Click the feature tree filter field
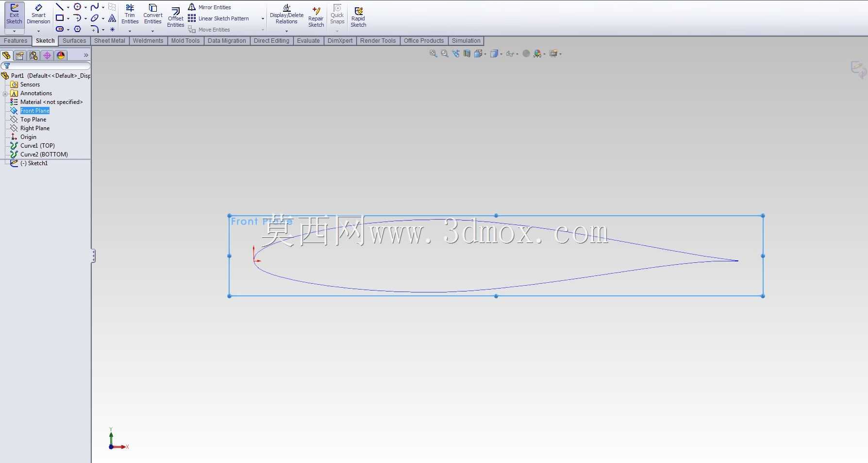The height and width of the screenshot is (463, 868). point(46,66)
